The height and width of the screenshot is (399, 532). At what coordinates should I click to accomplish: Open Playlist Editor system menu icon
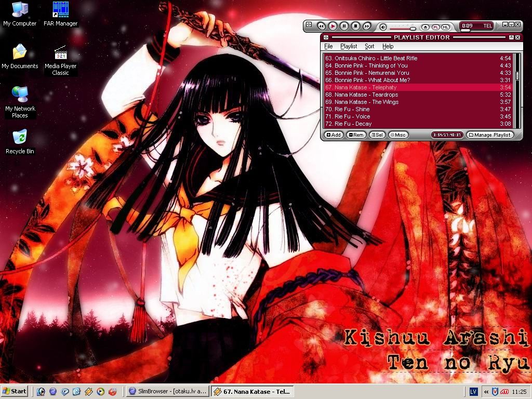click(x=326, y=37)
